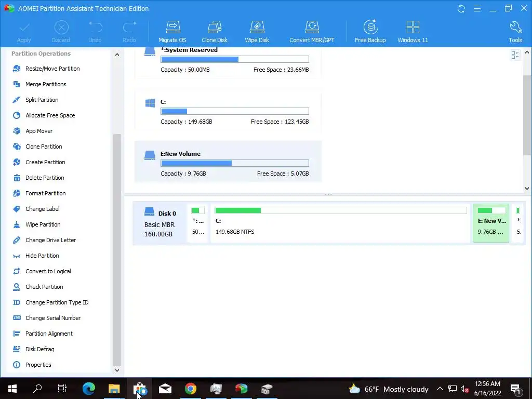
Task: Collapse the sidebar with the up arrow
Action: 117,55
